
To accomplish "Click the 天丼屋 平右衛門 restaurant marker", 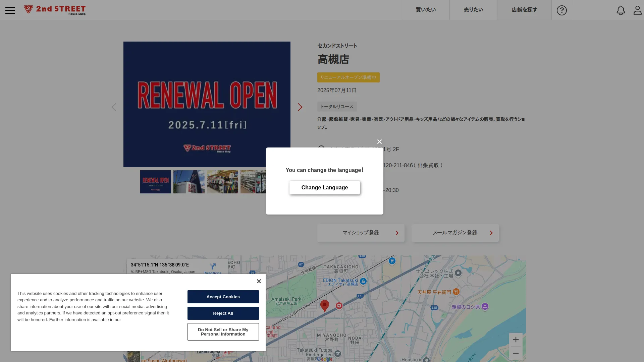I will [x=456, y=292].
